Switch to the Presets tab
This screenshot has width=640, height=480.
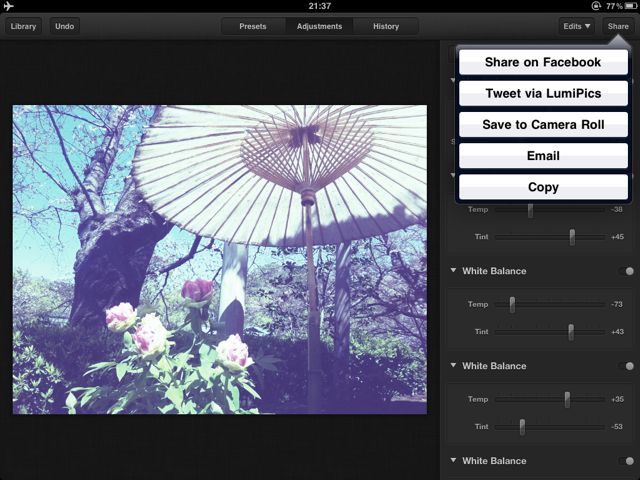(253, 26)
